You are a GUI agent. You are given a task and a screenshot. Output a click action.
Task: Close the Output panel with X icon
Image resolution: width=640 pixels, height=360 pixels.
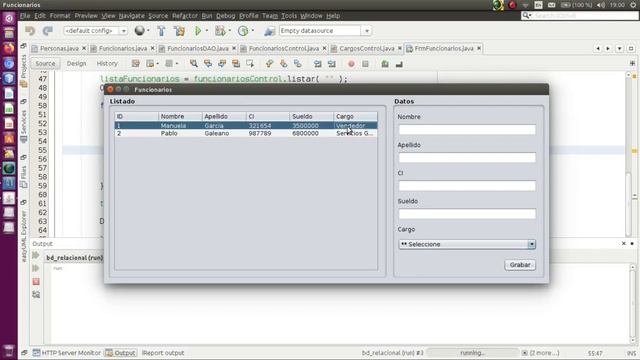pyautogui.click(x=624, y=243)
